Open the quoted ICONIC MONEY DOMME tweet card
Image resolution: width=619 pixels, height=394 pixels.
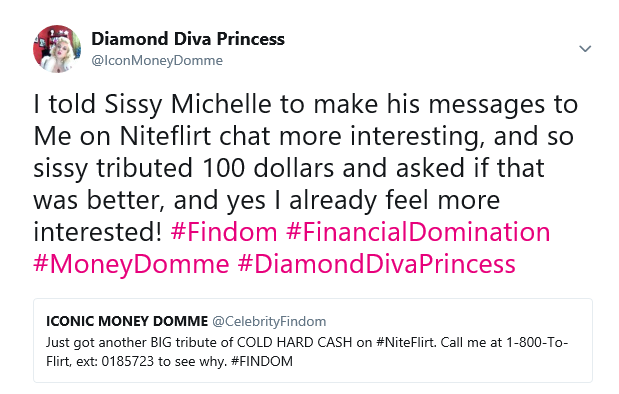pos(313,340)
